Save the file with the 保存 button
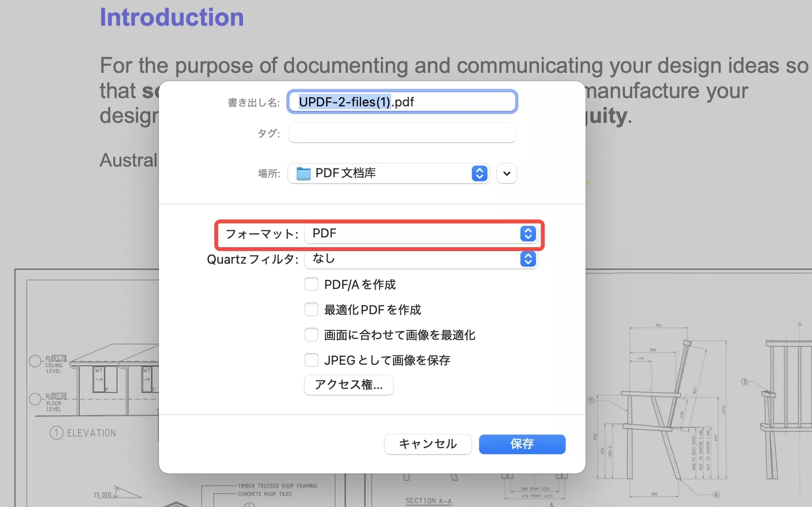This screenshot has width=812, height=507. [x=522, y=444]
